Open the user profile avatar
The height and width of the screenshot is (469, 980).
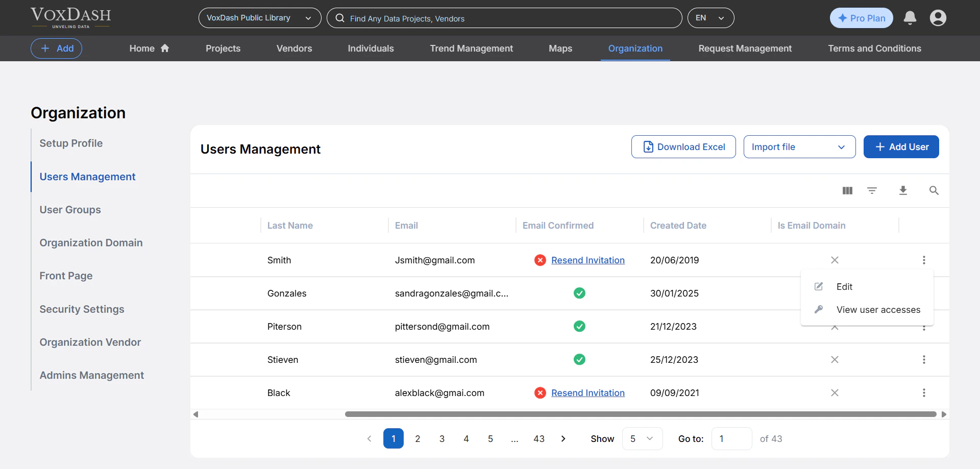coord(938,18)
